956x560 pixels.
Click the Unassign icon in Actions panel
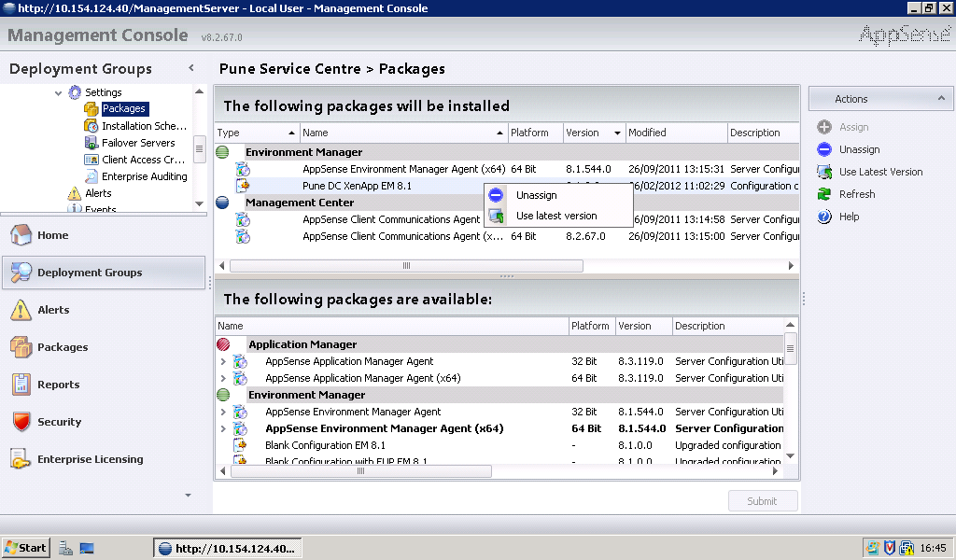coord(824,149)
